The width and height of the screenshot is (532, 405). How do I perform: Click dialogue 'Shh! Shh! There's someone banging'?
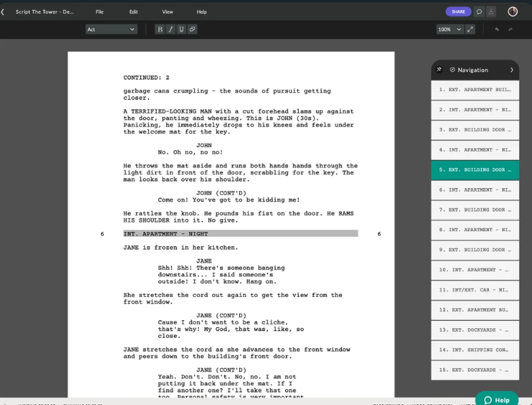222,274
